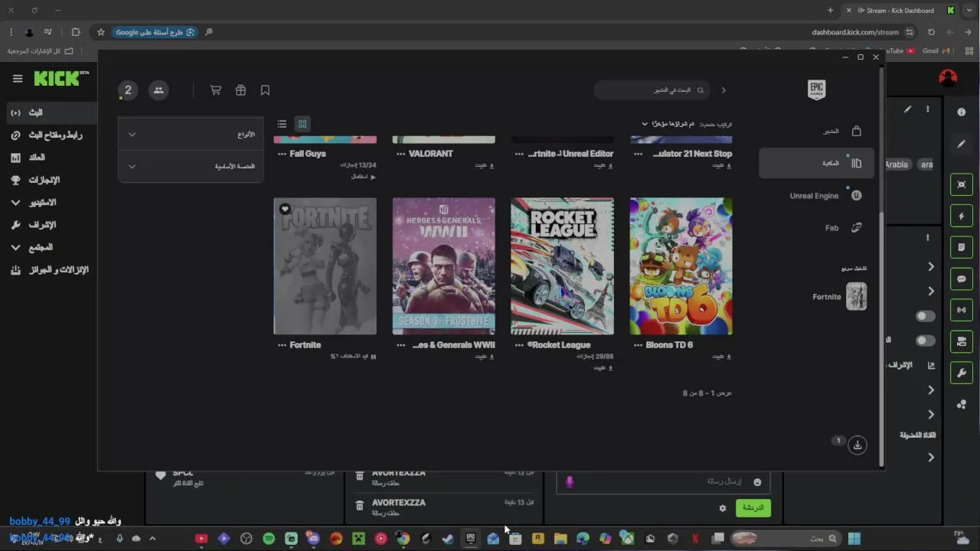Click the VALORANT title link
Image resolution: width=980 pixels, height=551 pixels.
[431, 154]
